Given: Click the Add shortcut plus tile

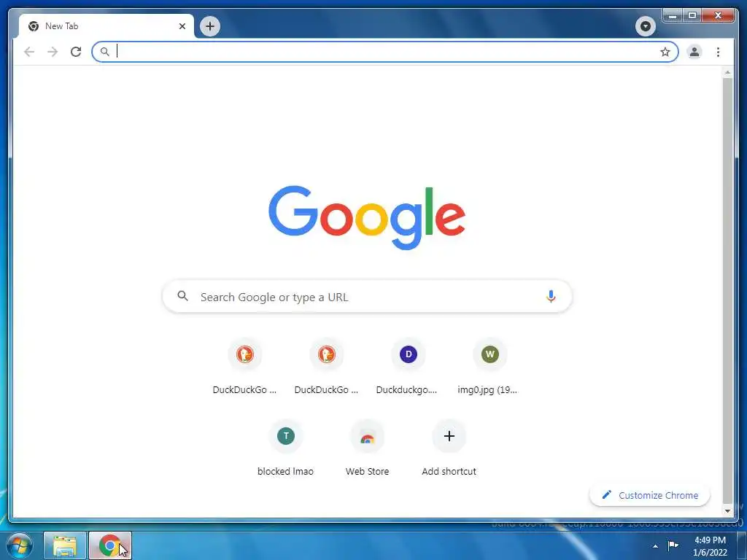Looking at the screenshot, I should [449, 436].
